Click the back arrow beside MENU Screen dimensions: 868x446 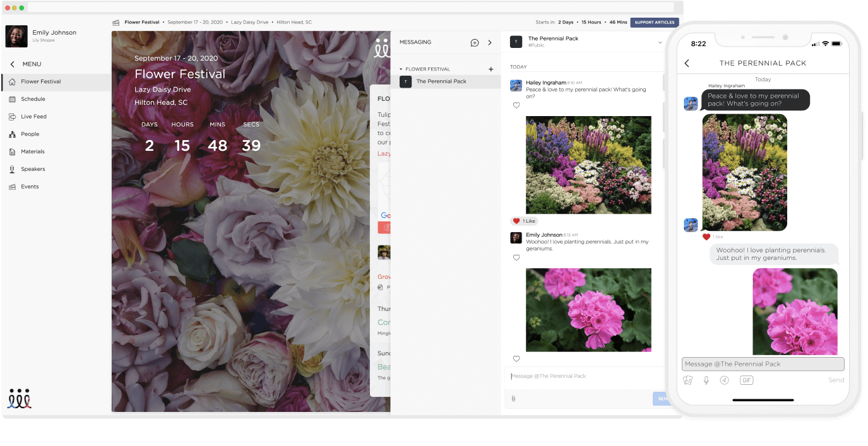click(x=12, y=64)
